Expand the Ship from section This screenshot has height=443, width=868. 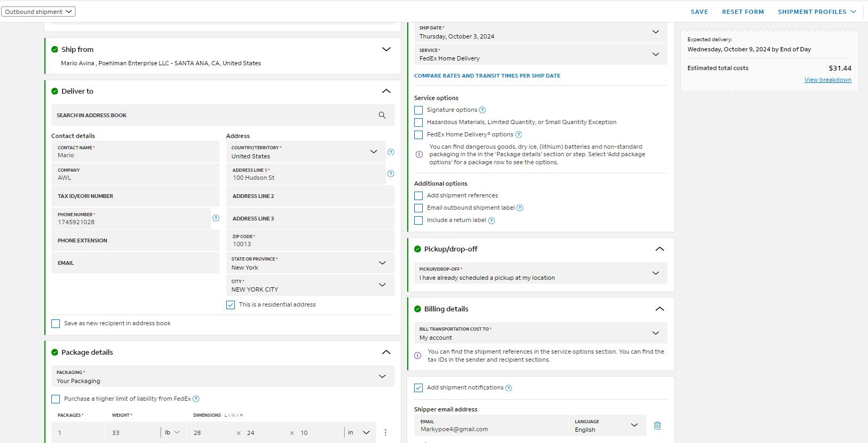tap(386, 49)
